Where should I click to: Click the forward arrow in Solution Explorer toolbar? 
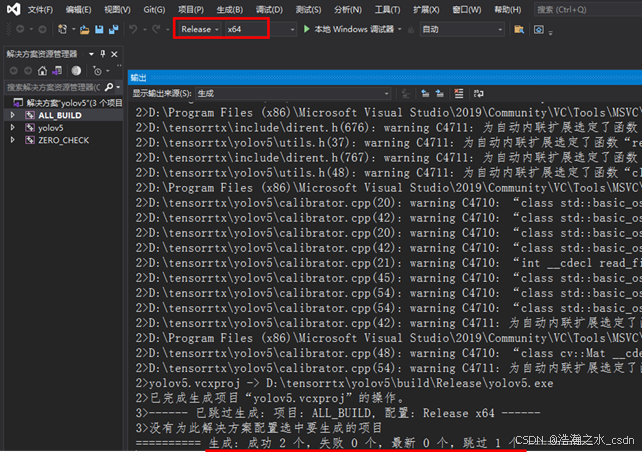pyautogui.click(x=28, y=71)
